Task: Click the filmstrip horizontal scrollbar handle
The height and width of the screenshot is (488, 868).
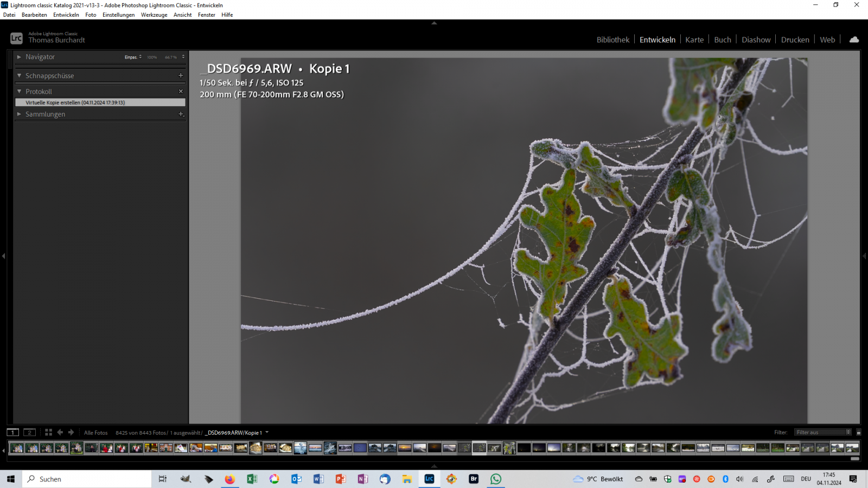Action: pyautogui.click(x=855, y=459)
